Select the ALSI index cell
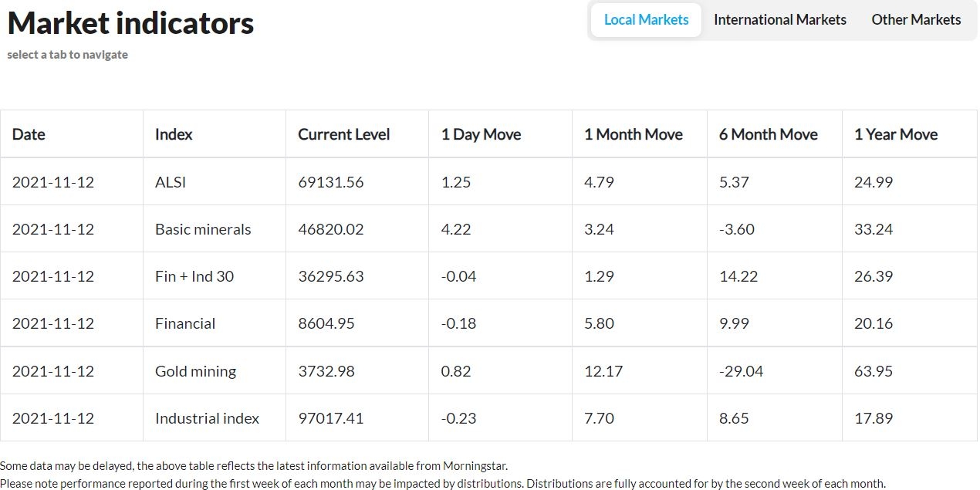Image resolution: width=980 pixels, height=490 pixels. click(171, 182)
